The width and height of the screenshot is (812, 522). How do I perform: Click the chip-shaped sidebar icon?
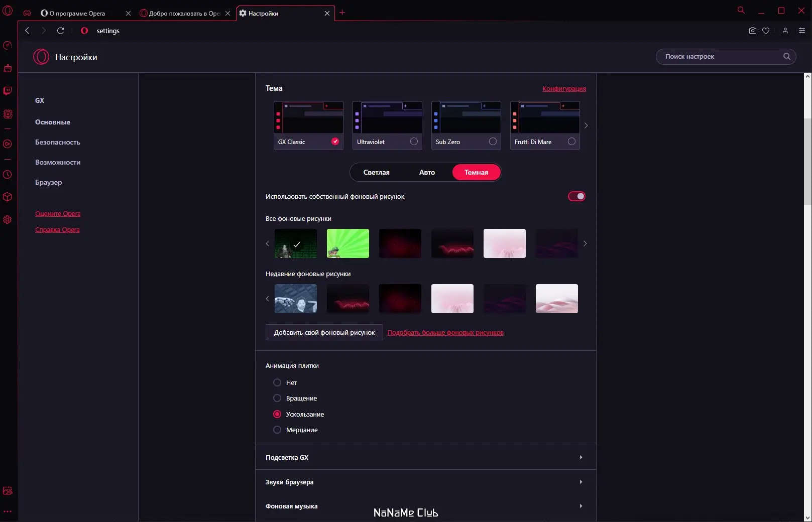[x=8, y=114]
